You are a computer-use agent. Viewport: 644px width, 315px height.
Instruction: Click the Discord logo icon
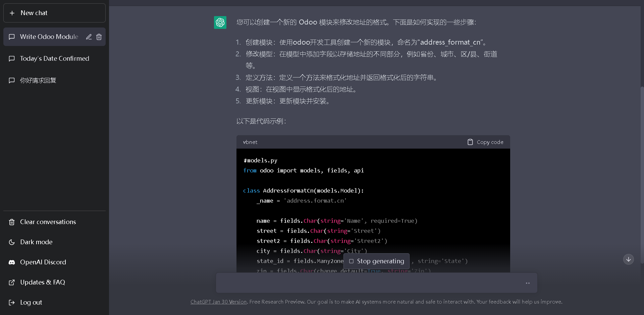click(x=12, y=262)
